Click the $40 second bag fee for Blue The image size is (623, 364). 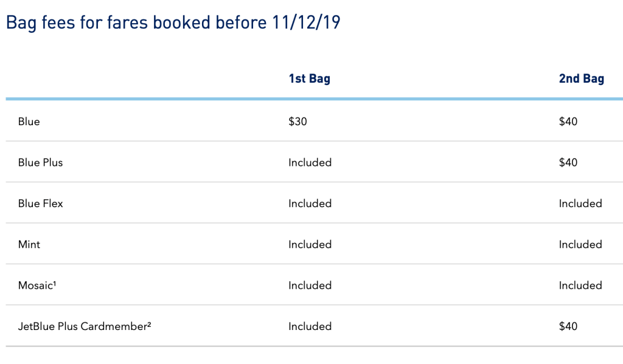[x=568, y=122]
